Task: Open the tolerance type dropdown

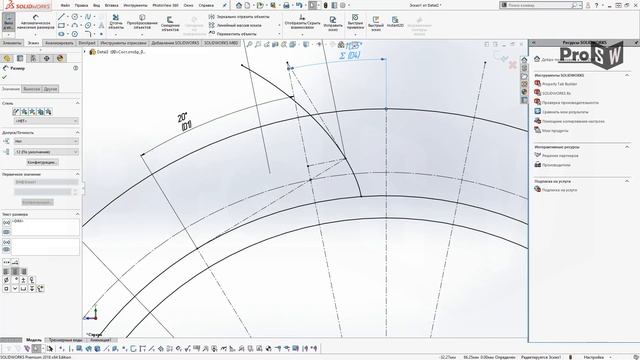Action: point(46,141)
